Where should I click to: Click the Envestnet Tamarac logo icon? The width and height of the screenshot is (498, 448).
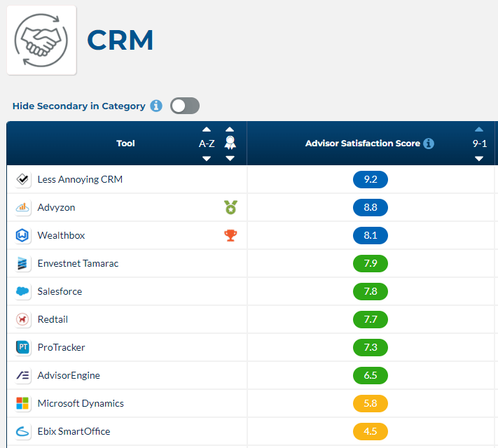point(22,263)
